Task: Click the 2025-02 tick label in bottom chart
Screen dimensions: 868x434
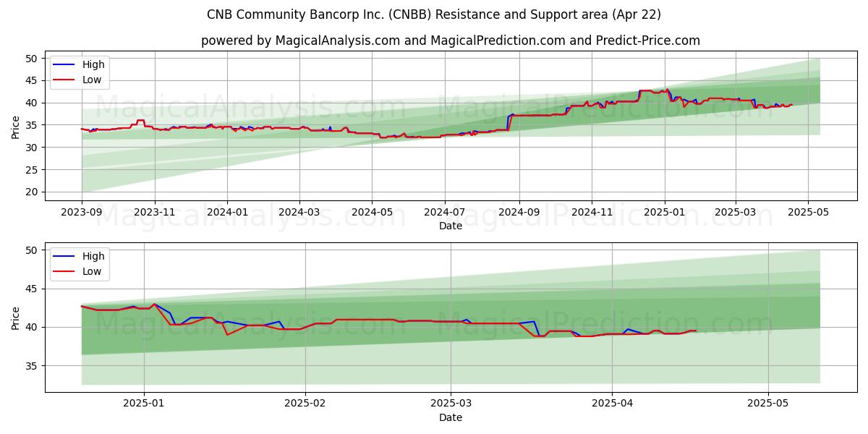Action: point(305,404)
